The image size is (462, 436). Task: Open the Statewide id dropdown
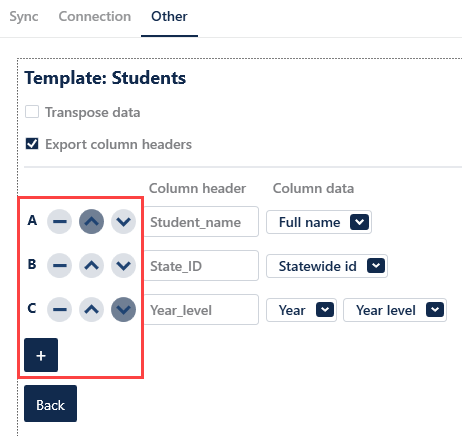(327, 266)
